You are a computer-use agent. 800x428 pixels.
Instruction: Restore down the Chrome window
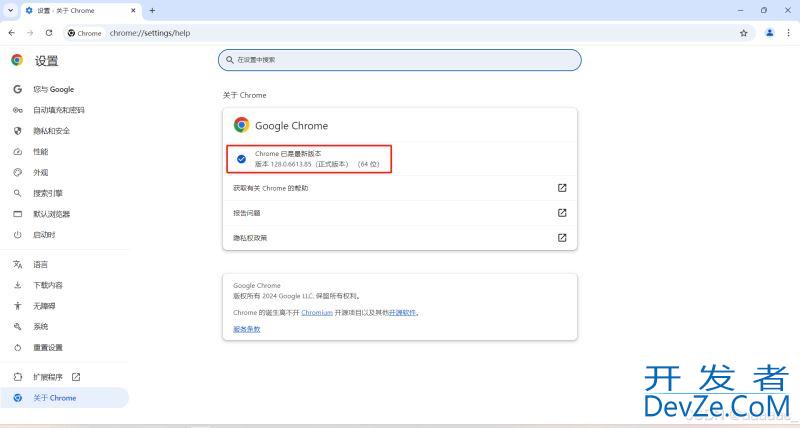[x=764, y=10]
